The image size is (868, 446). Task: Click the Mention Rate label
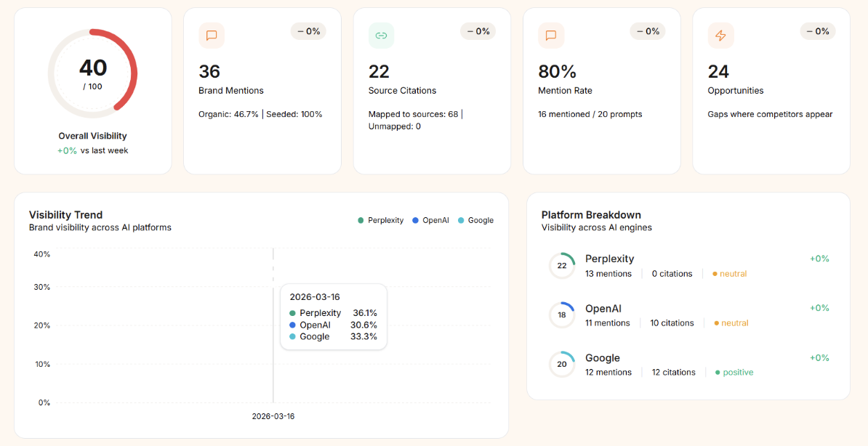[565, 90]
